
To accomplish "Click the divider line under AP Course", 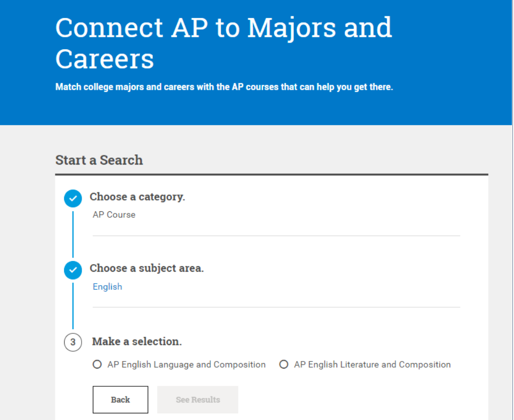I will 276,236.
